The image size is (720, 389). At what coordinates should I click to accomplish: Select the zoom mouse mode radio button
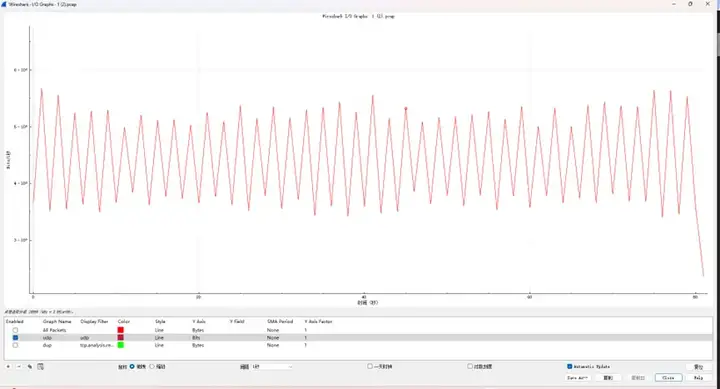coord(152,366)
